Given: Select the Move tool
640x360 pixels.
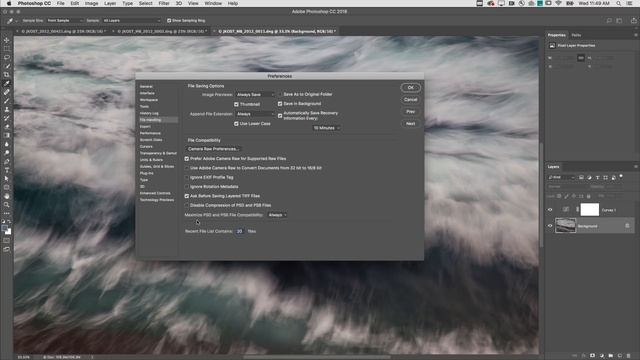Looking at the screenshot, I should coord(7,40).
